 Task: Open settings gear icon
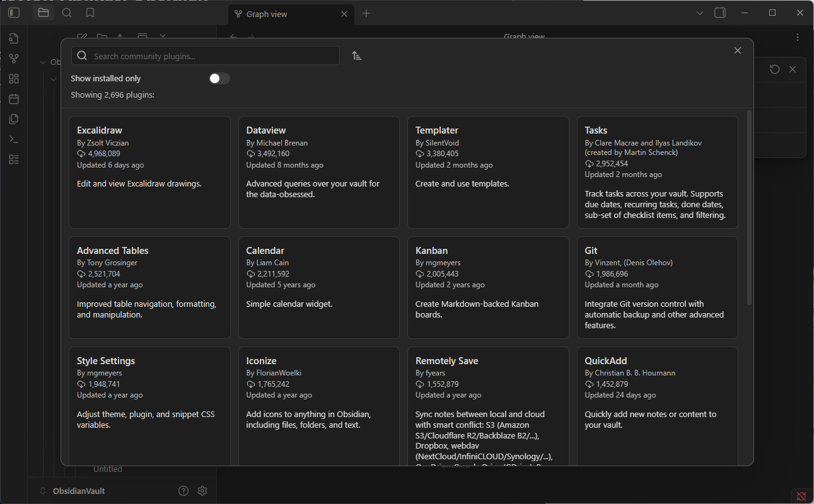tap(202, 491)
